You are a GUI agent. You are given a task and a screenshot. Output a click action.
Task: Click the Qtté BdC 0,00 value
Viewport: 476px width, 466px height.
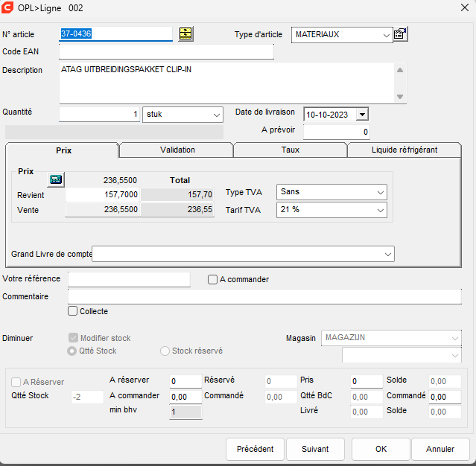366,397
